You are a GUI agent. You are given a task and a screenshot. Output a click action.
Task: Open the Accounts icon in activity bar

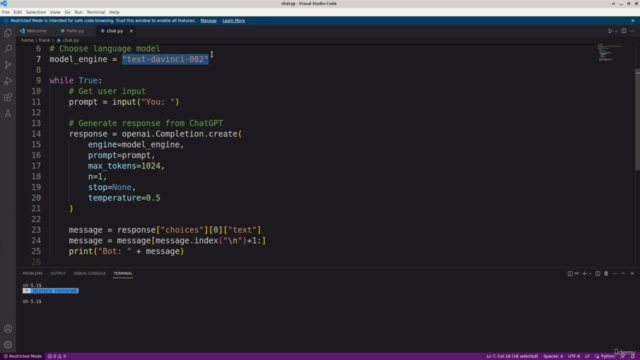(8, 329)
